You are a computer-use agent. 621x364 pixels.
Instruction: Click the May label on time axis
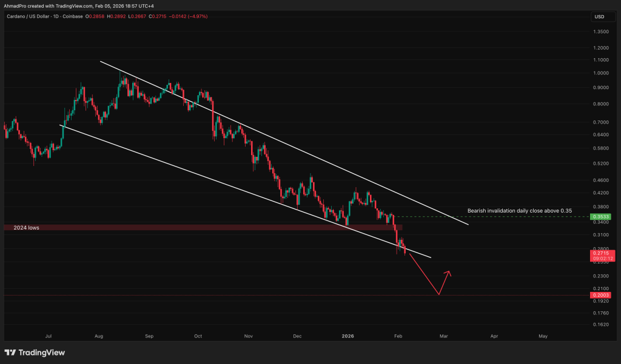[543, 336]
